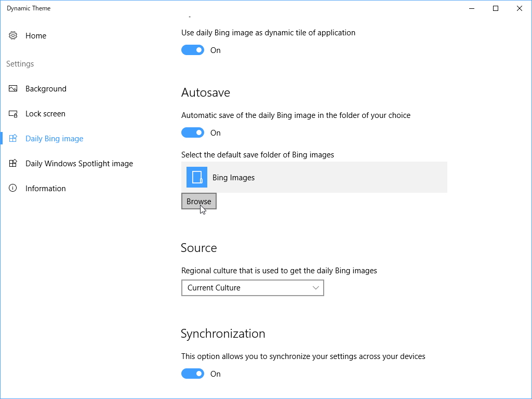Switch off the Synchronization toggle

[x=193, y=374]
